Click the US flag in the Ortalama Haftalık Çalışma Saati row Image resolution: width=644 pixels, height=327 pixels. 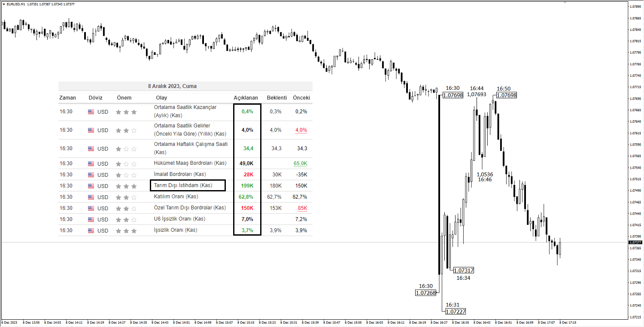(91, 149)
